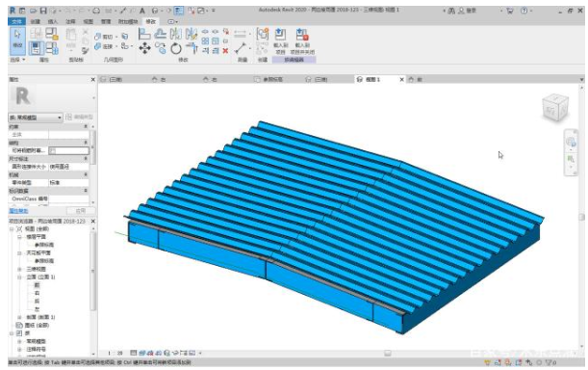Click the Join geometry icon
Screen dimensions: 588x370
point(98,46)
